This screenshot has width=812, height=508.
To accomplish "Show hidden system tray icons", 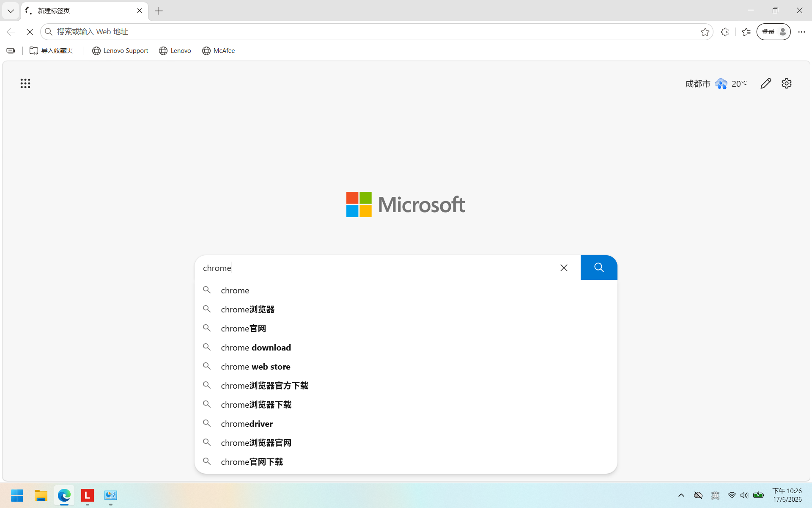I will click(681, 495).
